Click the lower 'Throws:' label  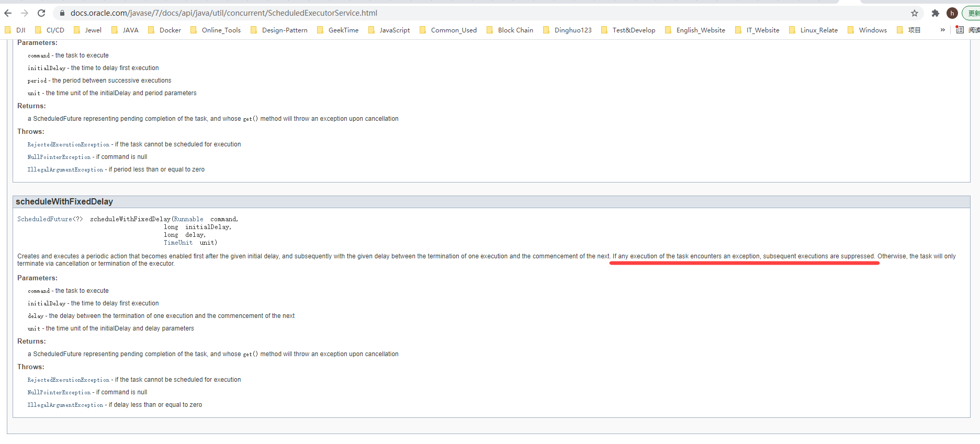click(x=31, y=367)
